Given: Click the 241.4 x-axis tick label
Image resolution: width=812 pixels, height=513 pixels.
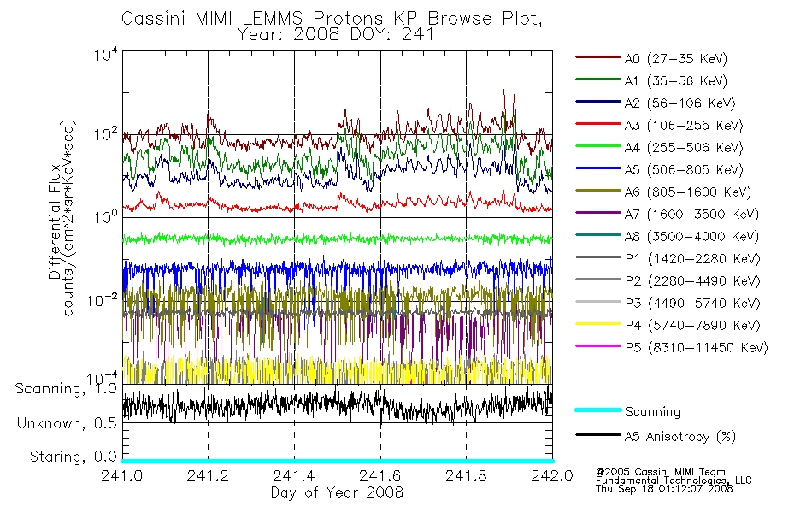Looking at the screenshot, I should click(294, 475).
